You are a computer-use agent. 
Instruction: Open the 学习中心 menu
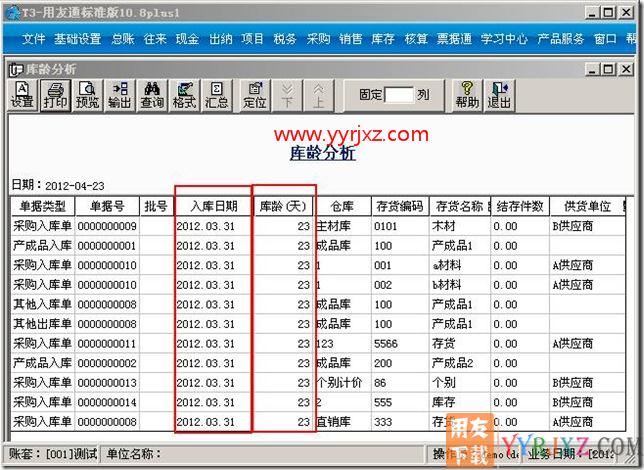tap(504, 39)
